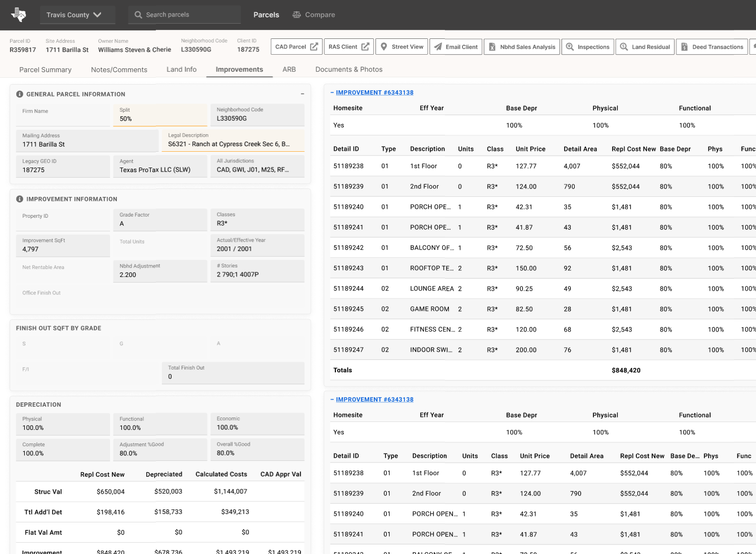Click the map pin icon for Street View
756x554 pixels.
tap(384, 47)
